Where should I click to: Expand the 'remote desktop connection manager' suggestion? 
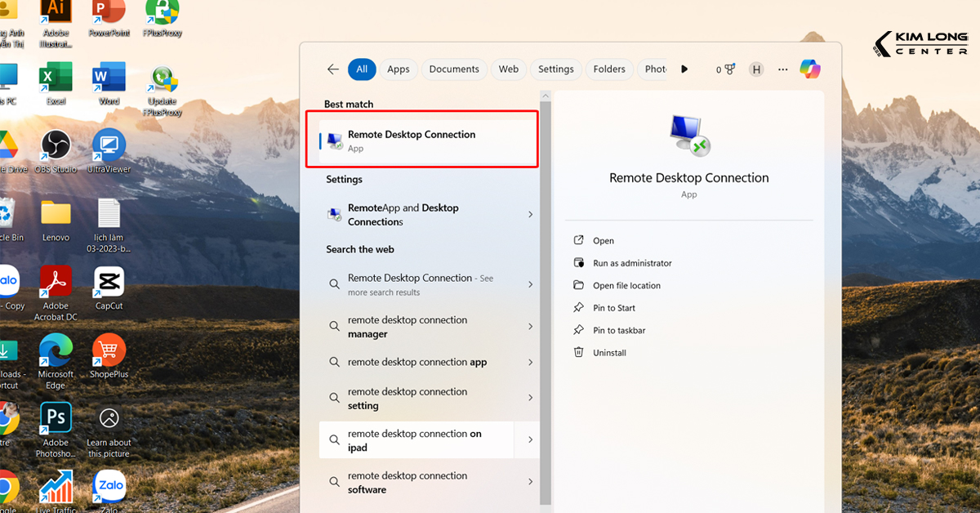(530, 327)
